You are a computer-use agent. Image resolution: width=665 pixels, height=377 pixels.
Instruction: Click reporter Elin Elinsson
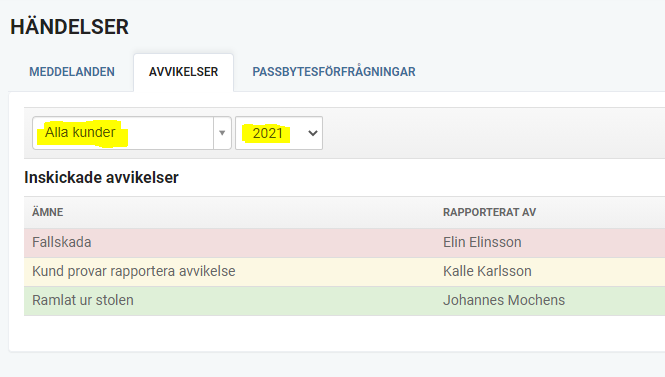coord(482,242)
